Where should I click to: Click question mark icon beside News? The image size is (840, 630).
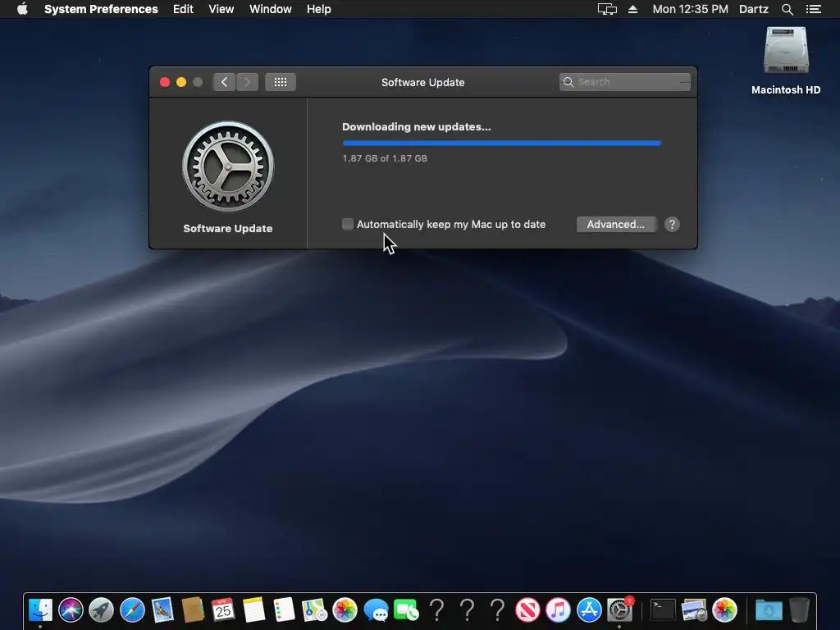[x=498, y=609]
